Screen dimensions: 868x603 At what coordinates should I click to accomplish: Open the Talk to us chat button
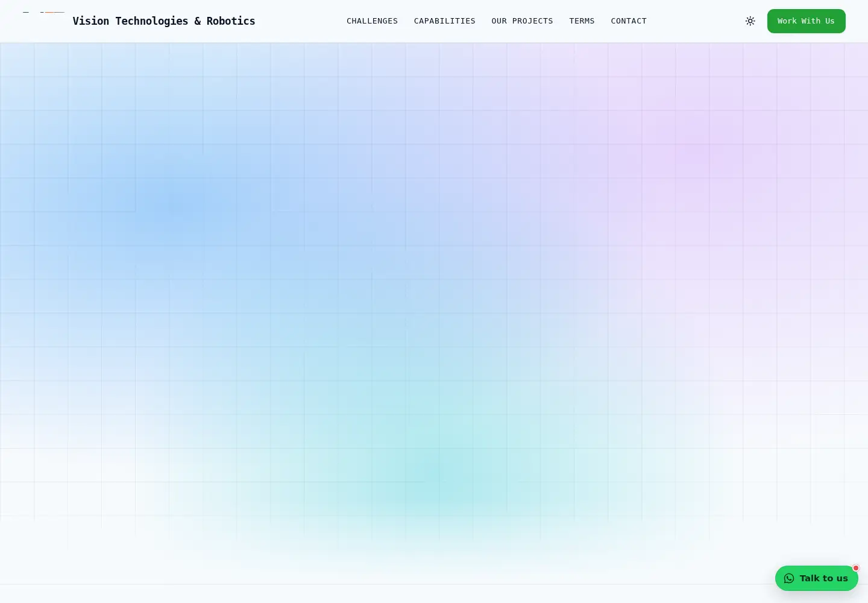816,578
